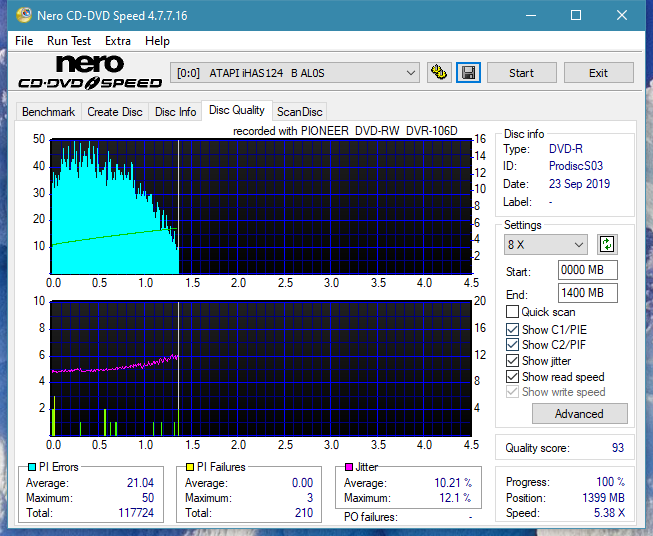Switch to the ScanDisc tab

coord(299,112)
